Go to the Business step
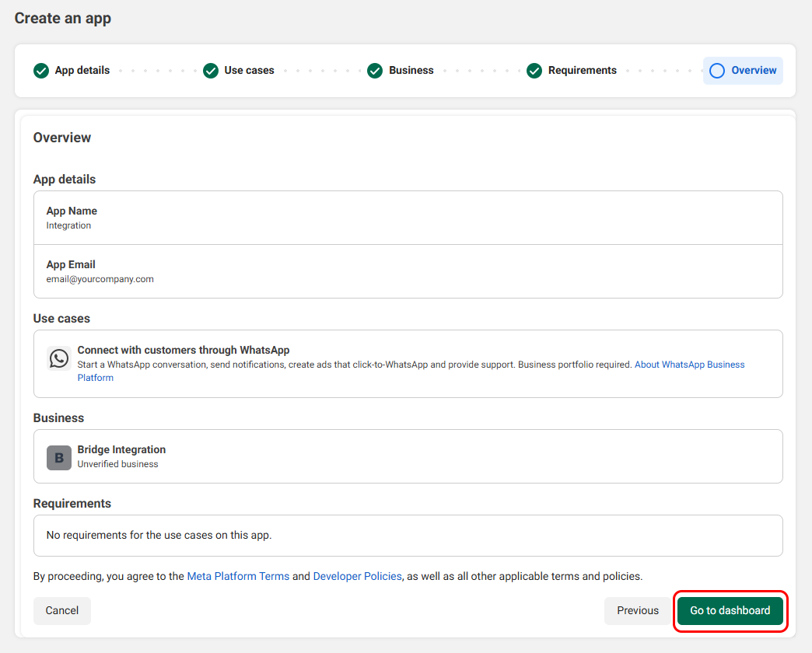 pyautogui.click(x=411, y=71)
